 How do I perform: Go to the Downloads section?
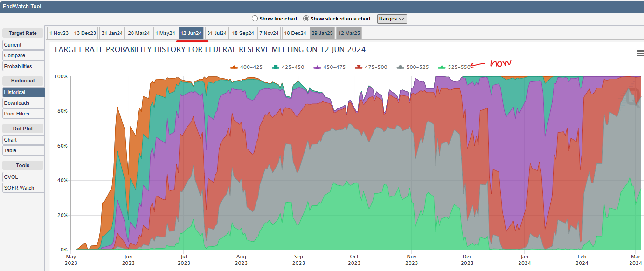pyautogui.click(x=23, y=103)
